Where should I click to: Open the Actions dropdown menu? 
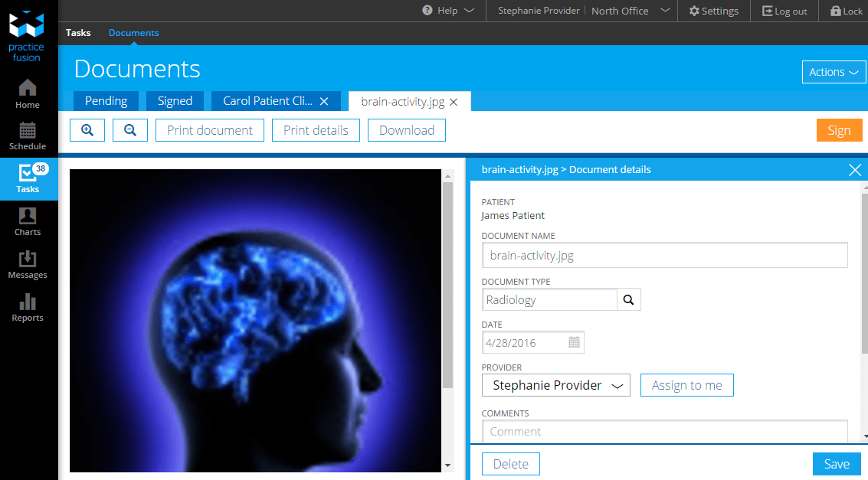click(834, 72)
